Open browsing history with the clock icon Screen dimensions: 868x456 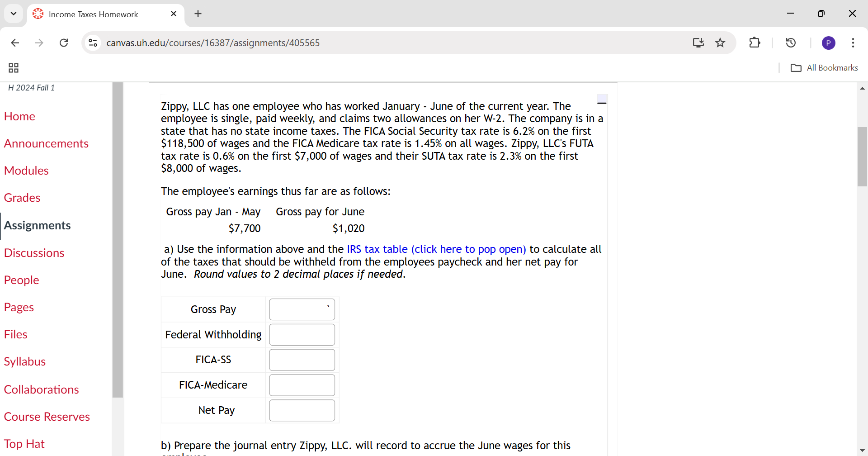point(791,43)
